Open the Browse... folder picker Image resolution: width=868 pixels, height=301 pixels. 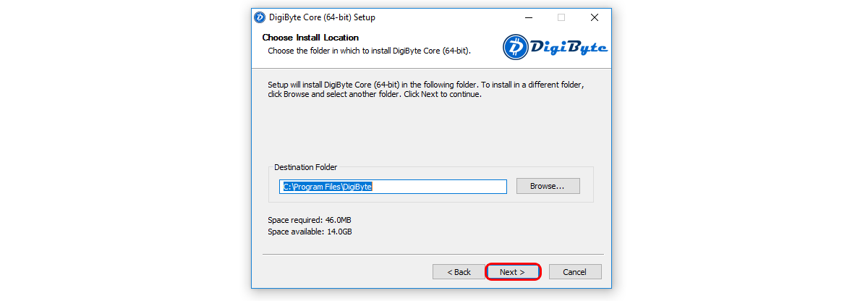click(x=548, y=186)
